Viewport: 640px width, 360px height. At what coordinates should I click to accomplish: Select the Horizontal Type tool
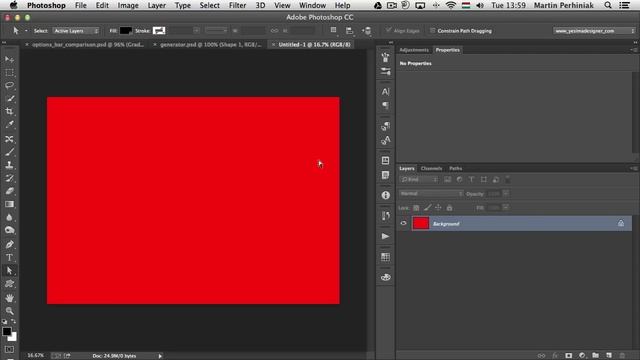click(9, 258)
